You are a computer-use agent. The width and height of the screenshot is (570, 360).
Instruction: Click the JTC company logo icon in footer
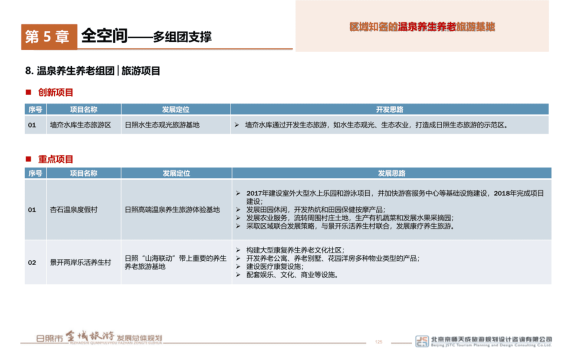click(x=422, y=341)
